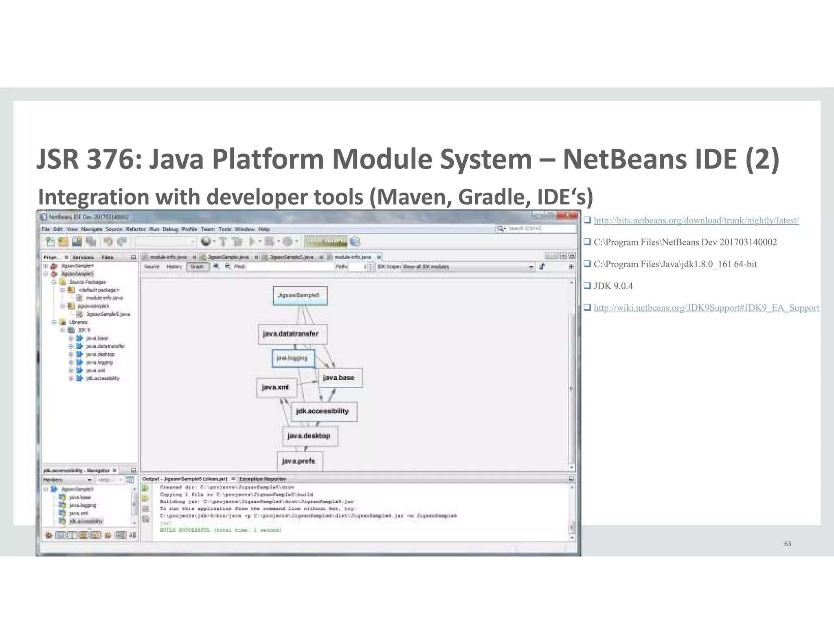
Task: Click the New Project toolbar icon
Action: 64,242
